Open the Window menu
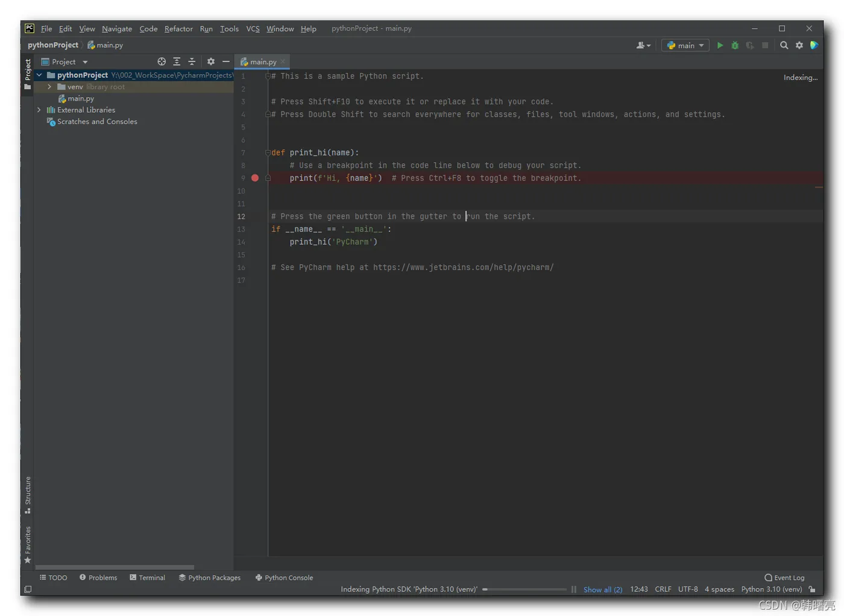 (x=280, y=28)
